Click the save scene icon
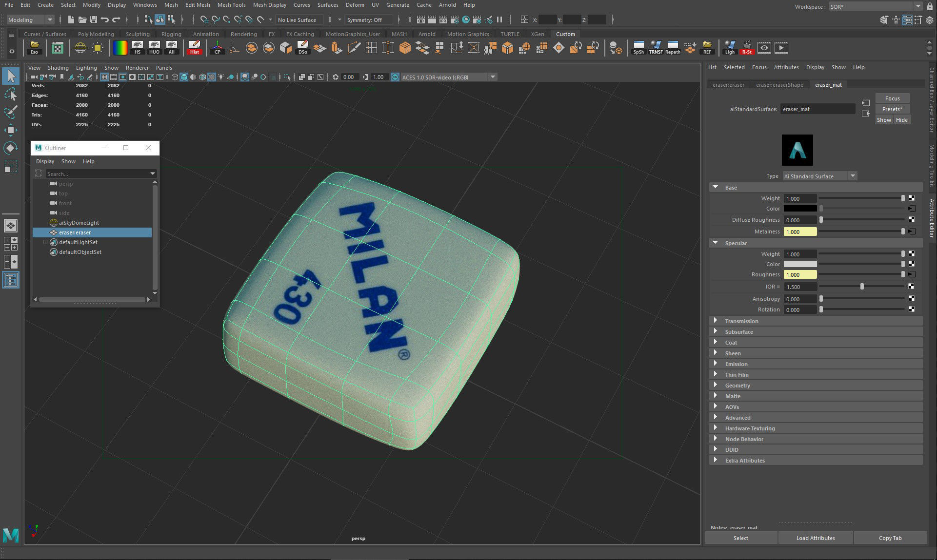937x560 pixels. click(x=94, y=19)
